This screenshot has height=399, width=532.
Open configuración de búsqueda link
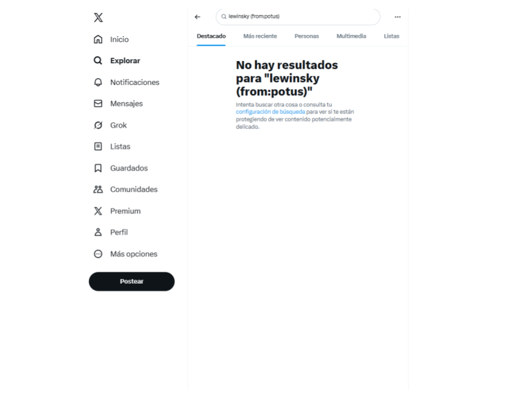[270, 111]
